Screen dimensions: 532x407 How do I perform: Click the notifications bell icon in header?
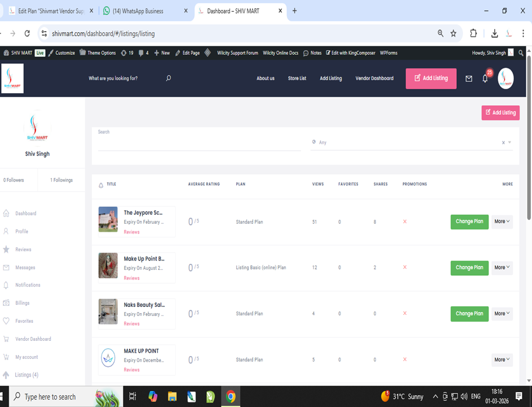coord(485,79)
